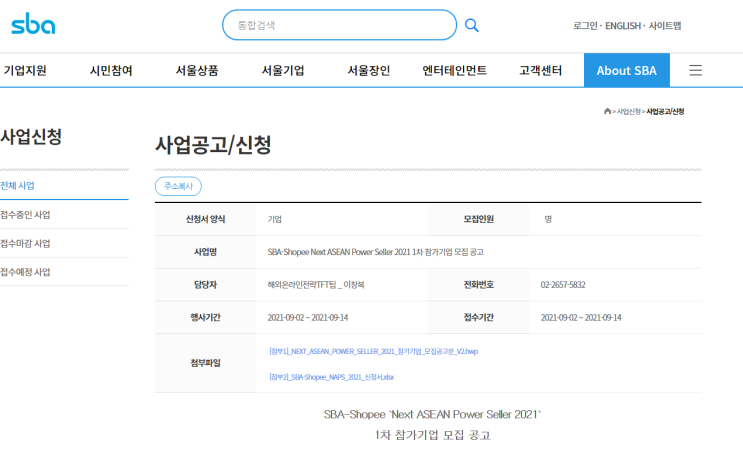Click the SBA-Shopee 'Next ASEAN Power Seller 2021' title line
The height and width of the screenshot is (454, 743).
coord(432,415)
